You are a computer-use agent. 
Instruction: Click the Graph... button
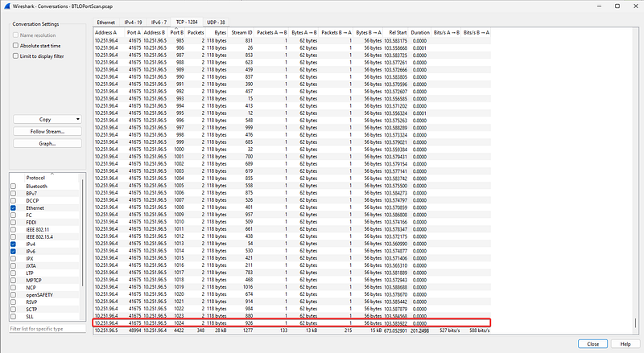[47, 144]
